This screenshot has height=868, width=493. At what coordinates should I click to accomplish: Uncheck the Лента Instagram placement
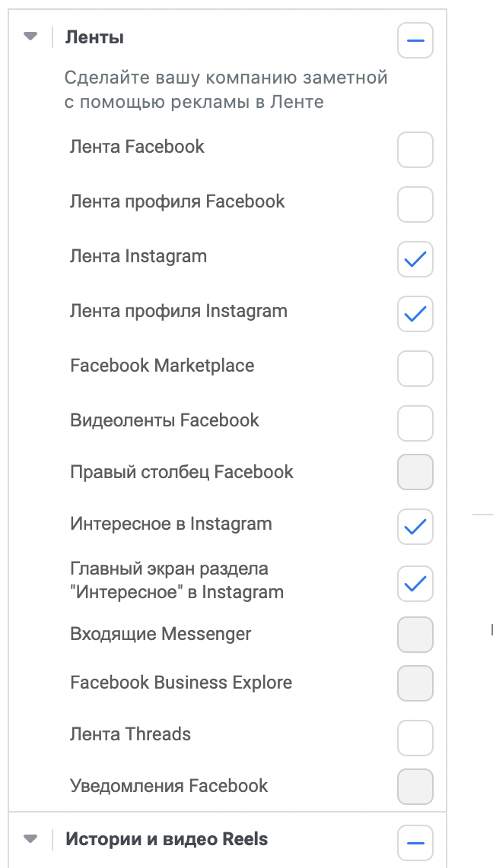coord(415,259)
